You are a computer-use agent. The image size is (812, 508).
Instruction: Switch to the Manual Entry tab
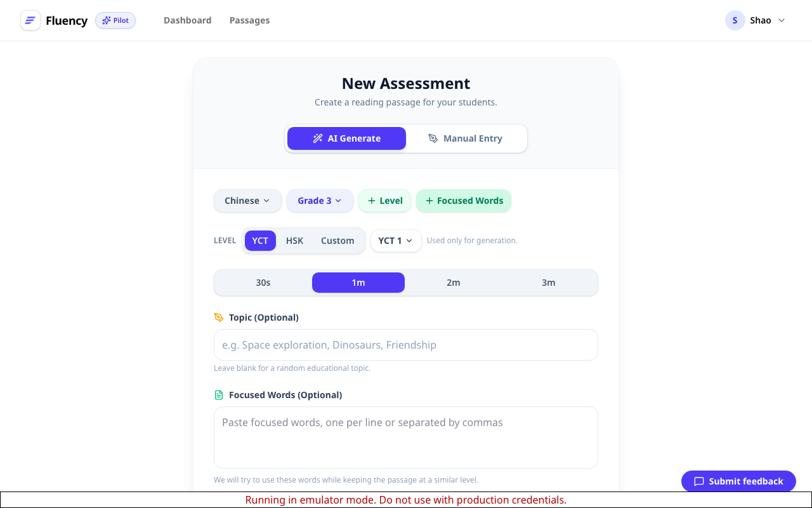[x=466, y=138]
